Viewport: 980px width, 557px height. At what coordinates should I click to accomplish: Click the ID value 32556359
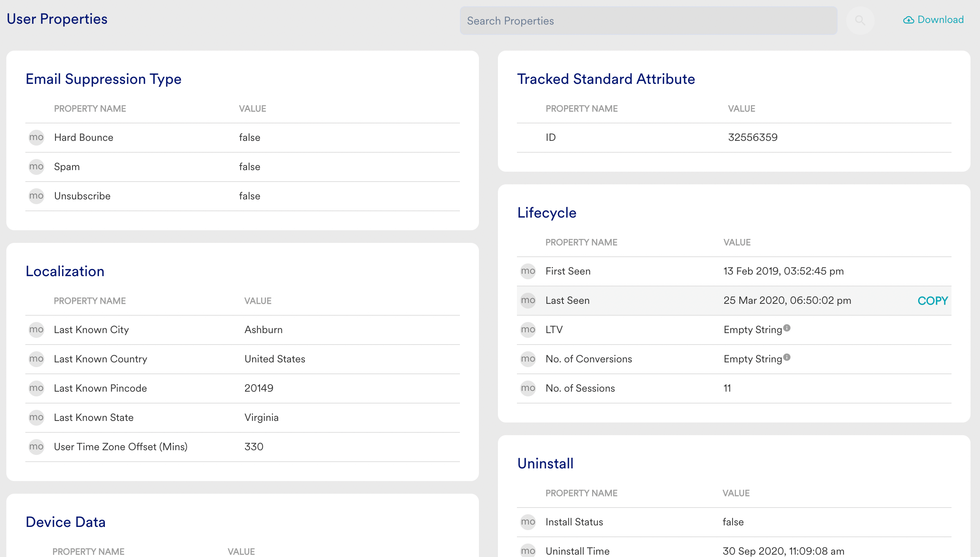(x=752, y=137)
